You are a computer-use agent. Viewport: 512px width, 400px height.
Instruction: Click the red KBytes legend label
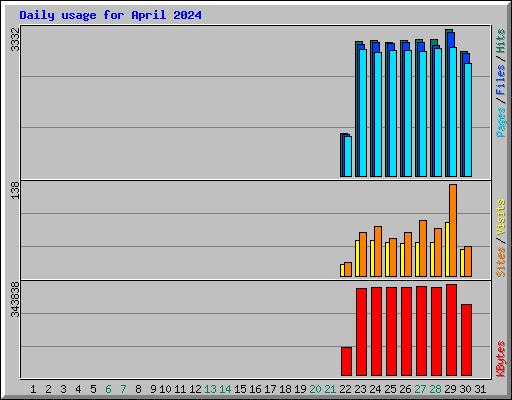click(x=501, y=359)
